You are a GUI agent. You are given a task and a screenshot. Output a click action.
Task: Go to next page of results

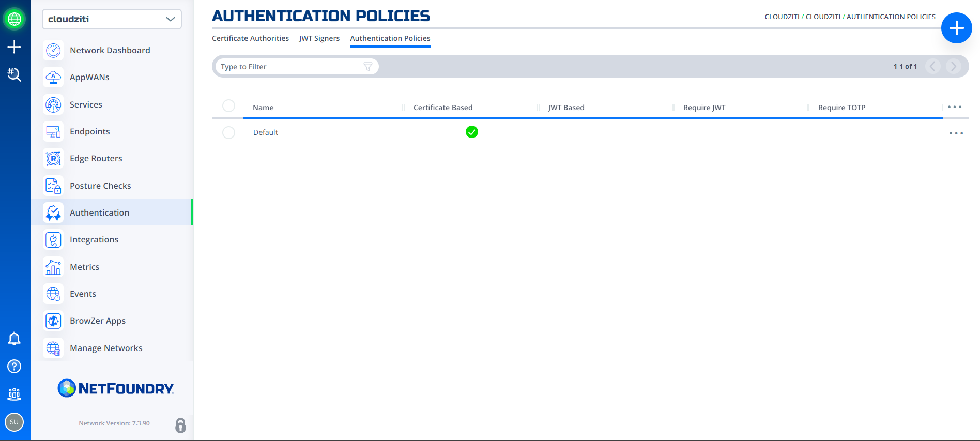coord(954,66)
